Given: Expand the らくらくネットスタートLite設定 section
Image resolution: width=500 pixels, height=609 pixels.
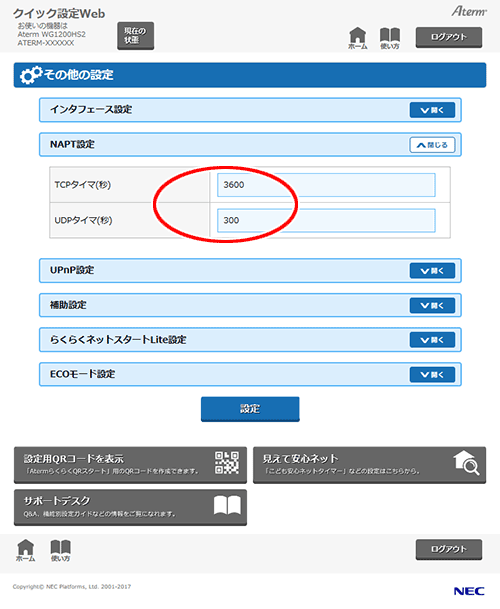Looking at the screenshot, I should (x=432, y=340).
